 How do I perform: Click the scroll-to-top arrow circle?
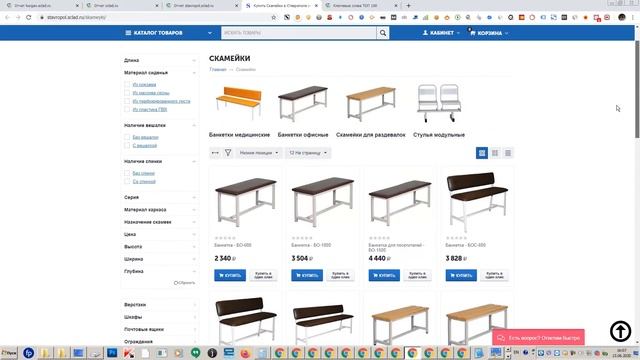(x=620, y=331)
